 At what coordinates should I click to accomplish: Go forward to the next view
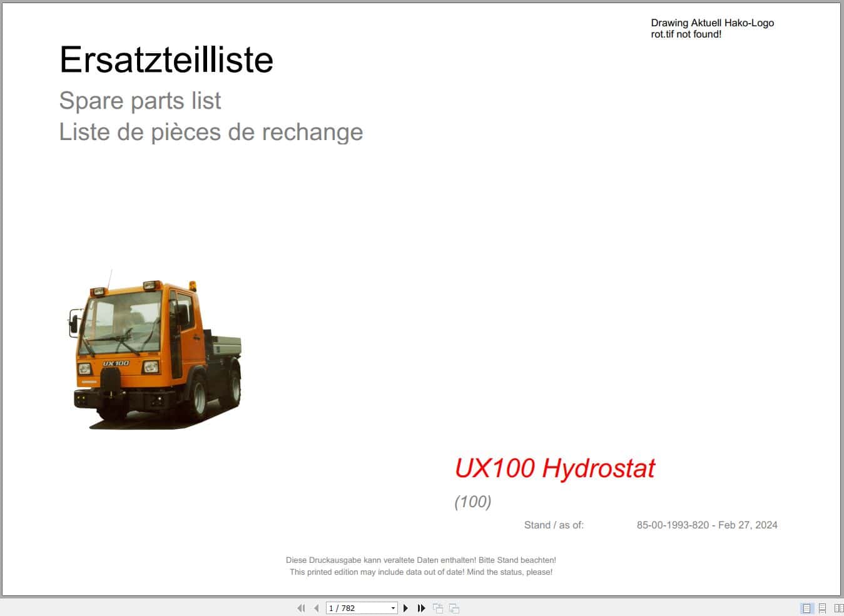tap(453, 608)
